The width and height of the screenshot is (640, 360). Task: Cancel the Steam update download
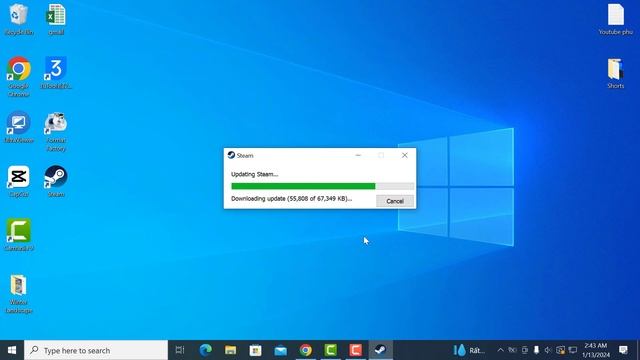pyautogui.click(x=395, y=201)
